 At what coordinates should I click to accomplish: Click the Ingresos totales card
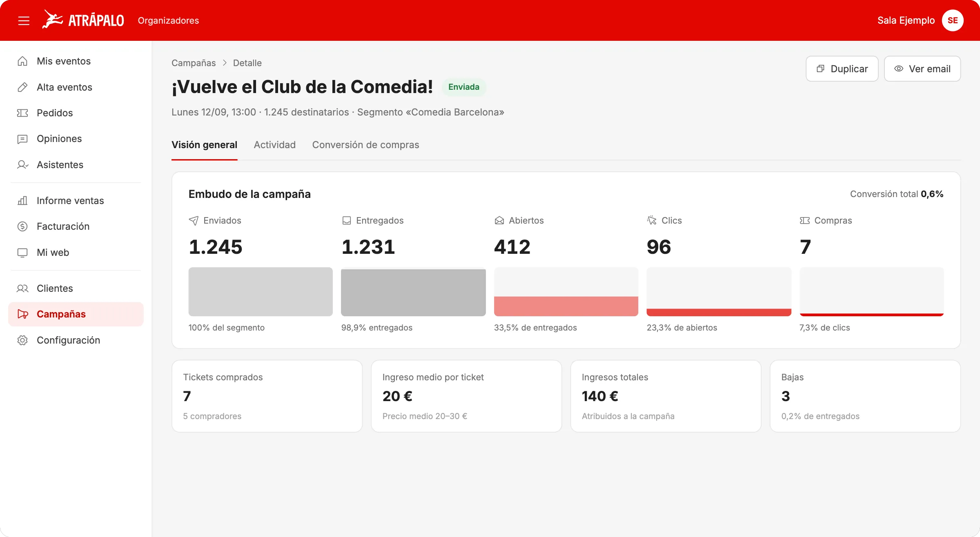pyautogui.click(x=666, y=396)
